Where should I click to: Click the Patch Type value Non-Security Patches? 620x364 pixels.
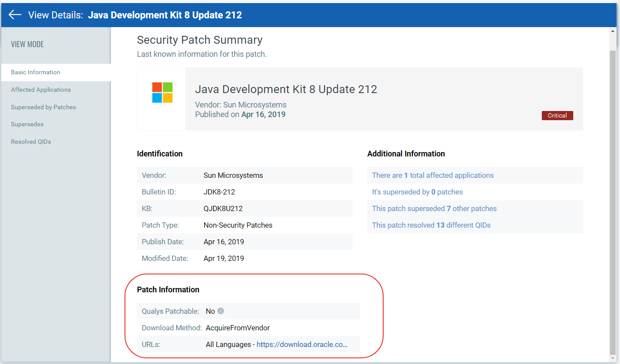pos(238,225)
